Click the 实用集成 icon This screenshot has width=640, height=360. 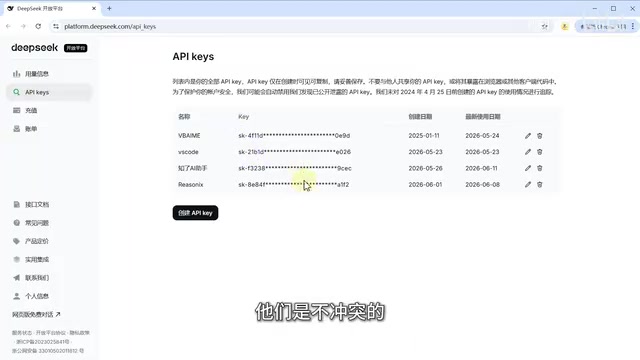coord(16,260)
